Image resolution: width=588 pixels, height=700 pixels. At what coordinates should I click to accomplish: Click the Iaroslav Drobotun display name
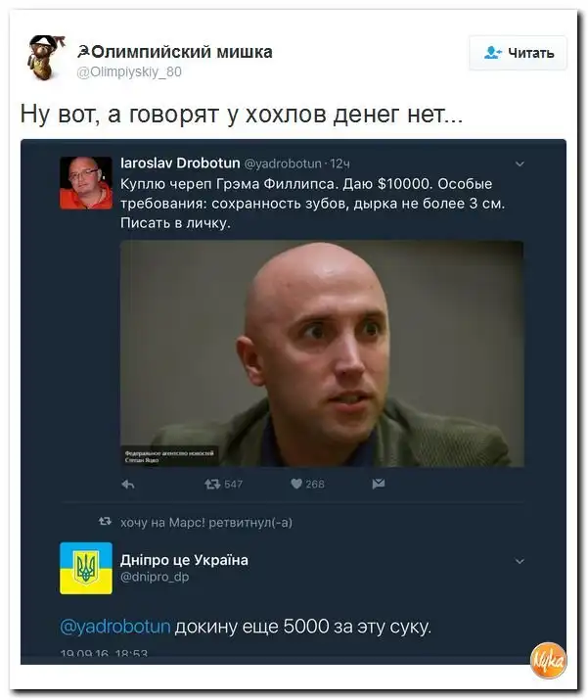click(180, 163)
